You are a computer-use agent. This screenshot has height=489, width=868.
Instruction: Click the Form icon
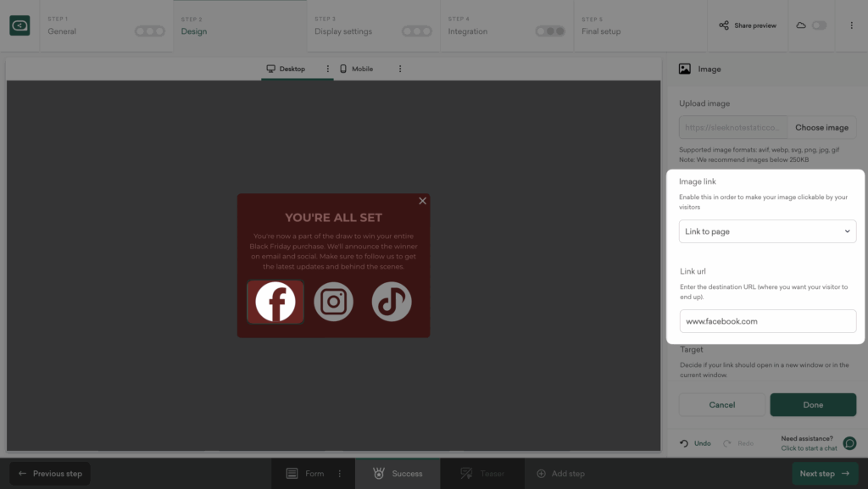point(292,474)
